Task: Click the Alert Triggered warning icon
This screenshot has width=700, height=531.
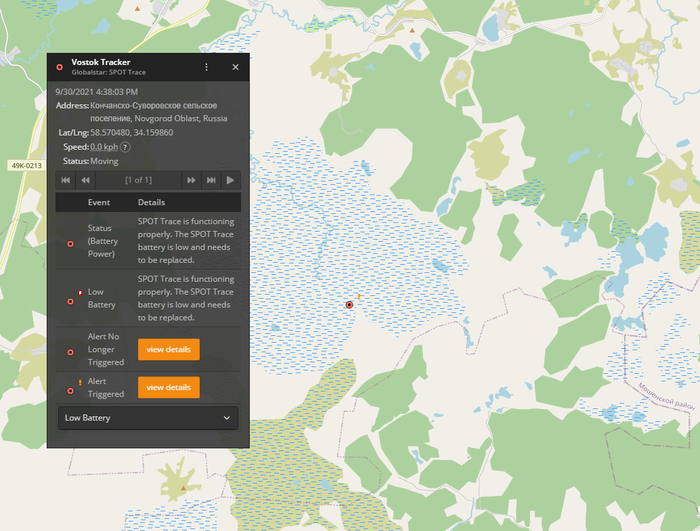Action: [70, 388]
